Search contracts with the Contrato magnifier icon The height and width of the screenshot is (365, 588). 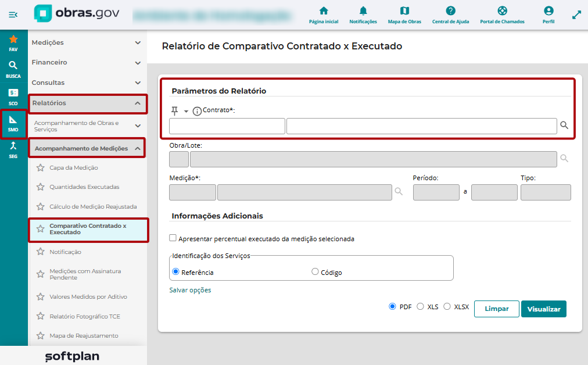pyautogui.click(x=564, y=126)
